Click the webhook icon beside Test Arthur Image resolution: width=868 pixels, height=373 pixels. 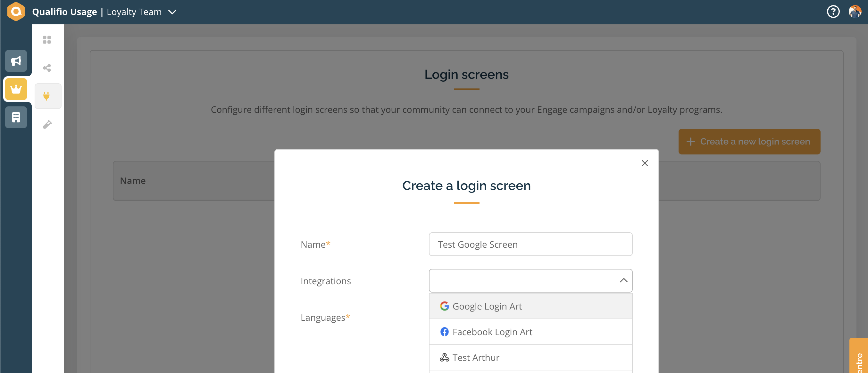pos(444,357)
